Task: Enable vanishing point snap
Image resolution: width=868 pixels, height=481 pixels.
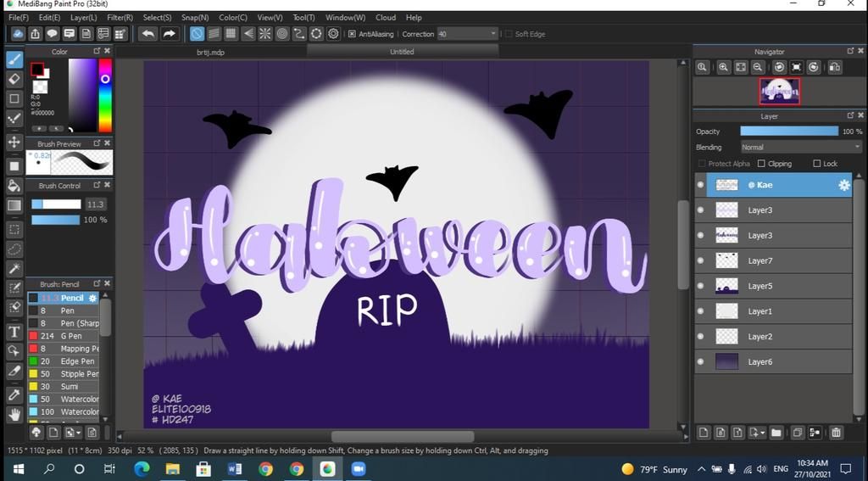Action: pos(248,34)
